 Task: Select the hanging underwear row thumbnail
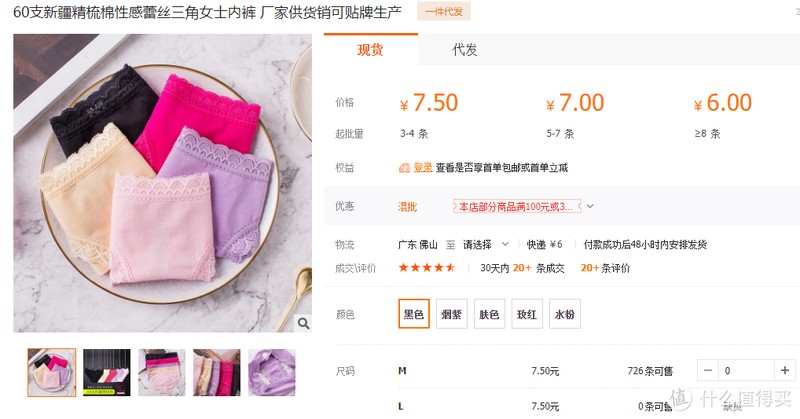107,372
